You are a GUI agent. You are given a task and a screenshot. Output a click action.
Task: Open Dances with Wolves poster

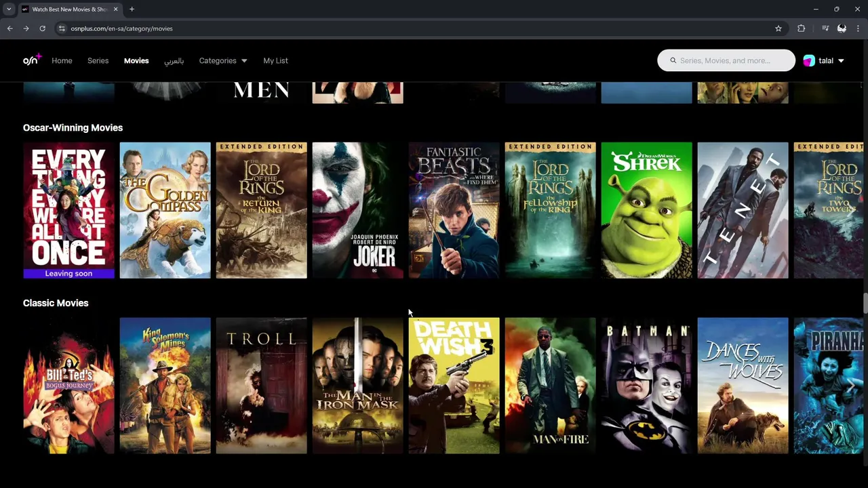(x=743, y=386)
